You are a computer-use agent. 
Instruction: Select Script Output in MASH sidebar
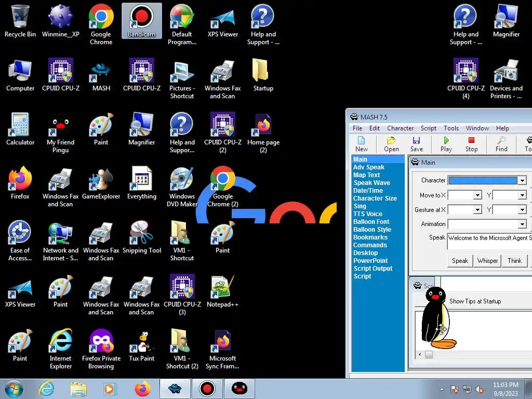[x=373, y=269]
